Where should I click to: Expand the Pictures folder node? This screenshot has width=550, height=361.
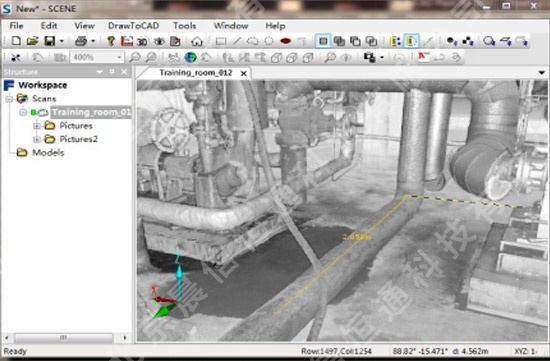click(36, 126)
